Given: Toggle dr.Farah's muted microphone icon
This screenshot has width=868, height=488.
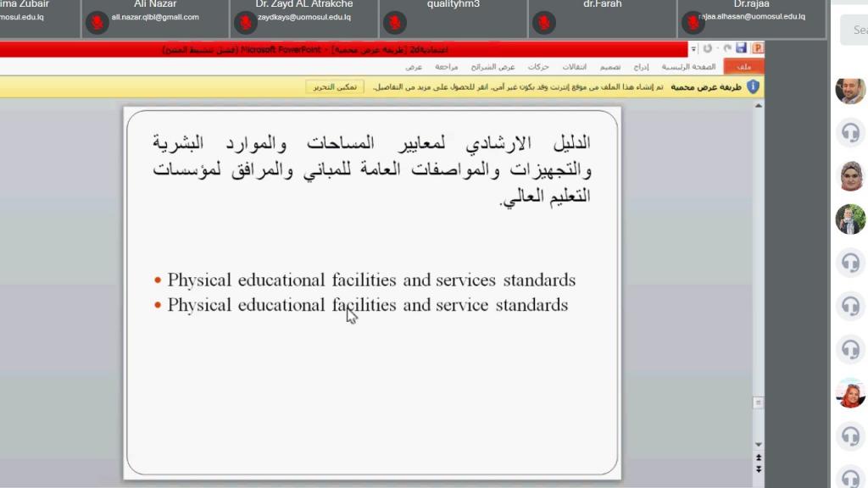Looking at the screenshot, I should 543,22.
